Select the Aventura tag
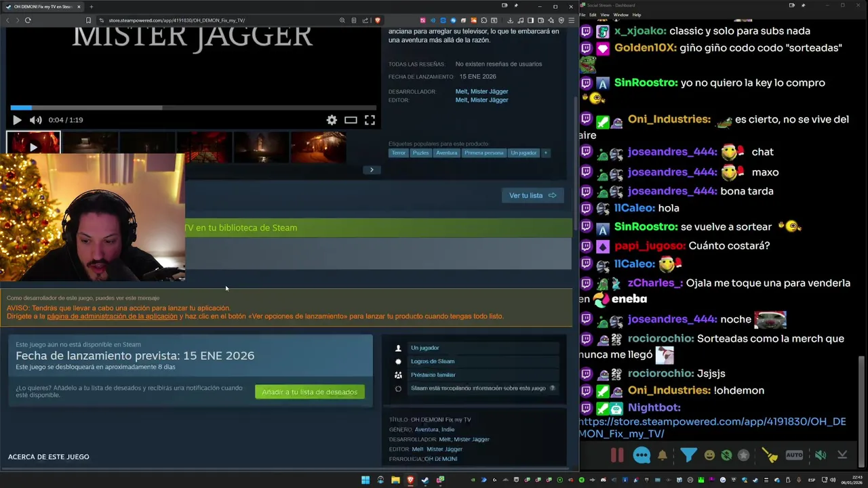Screen dimensions: 868x488 [x=447, y=152]
